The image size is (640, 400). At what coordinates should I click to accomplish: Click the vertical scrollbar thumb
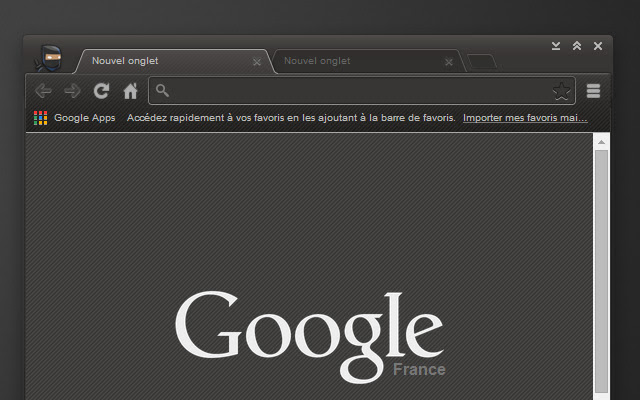(x=601, y=271)
